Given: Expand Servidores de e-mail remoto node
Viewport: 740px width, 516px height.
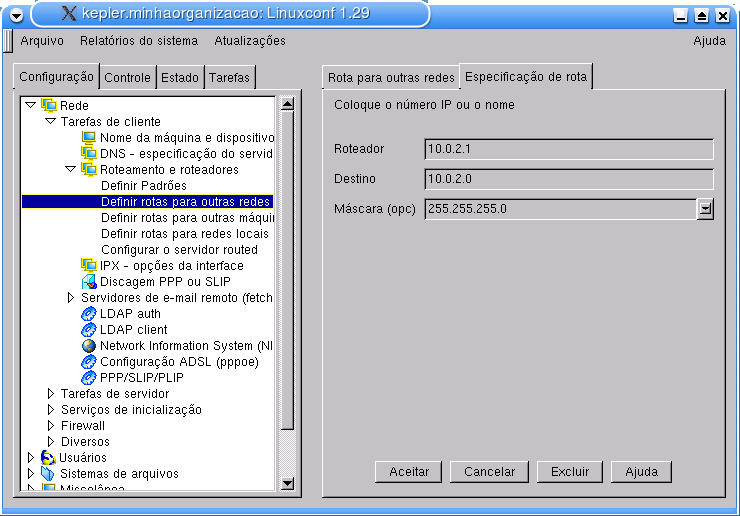Looking at the screenshot, I should 71,297.
